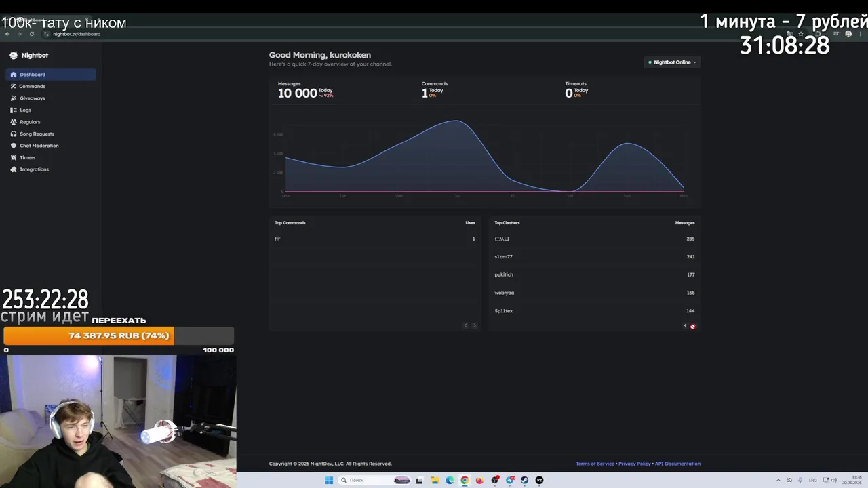Click the Integrations puzzle icon
This screenshot has height=488, width=868.
click(14, 169)
